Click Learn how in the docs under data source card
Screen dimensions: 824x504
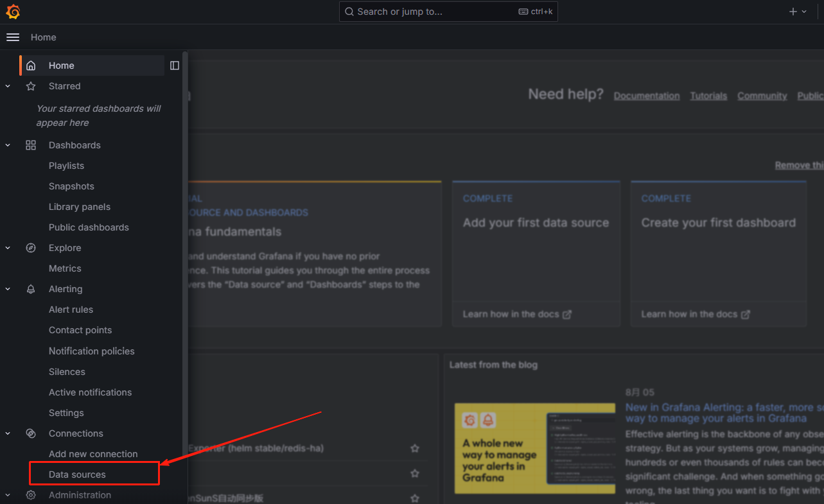click(511, 314)
